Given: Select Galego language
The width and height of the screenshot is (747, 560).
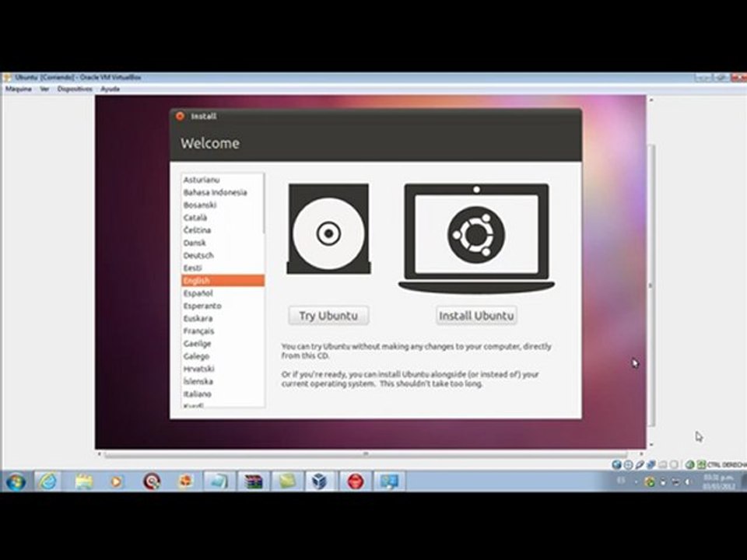Looking at the screenshot, I should [223, 357].
